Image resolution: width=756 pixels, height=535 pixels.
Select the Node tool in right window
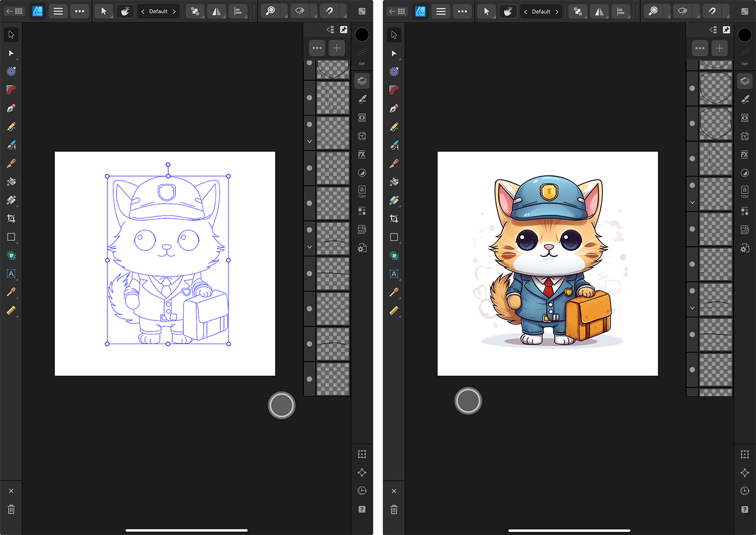tap(394, 53)
